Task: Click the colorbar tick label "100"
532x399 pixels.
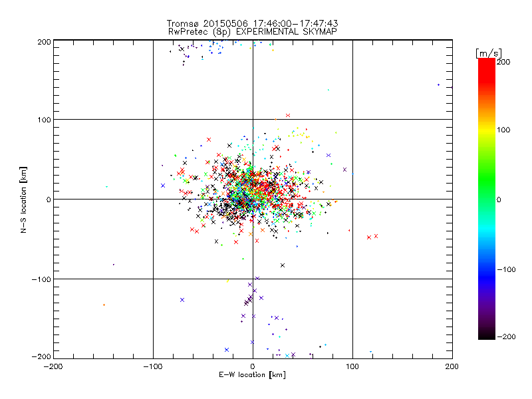Action: pyautogui.click(x=503, y=130)
